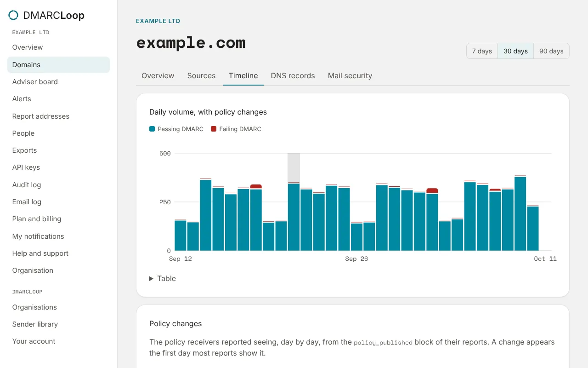Screen dimensions: 588x368
Task: Click the Oct 11 axis label
Action: point(545,259)
